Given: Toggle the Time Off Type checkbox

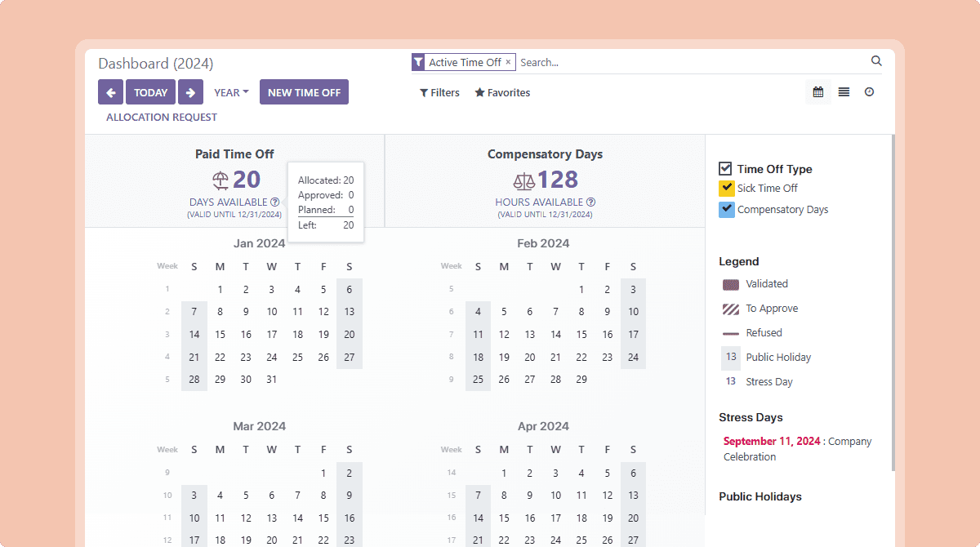Looking at the screenshot, I should tap(725, 169).
